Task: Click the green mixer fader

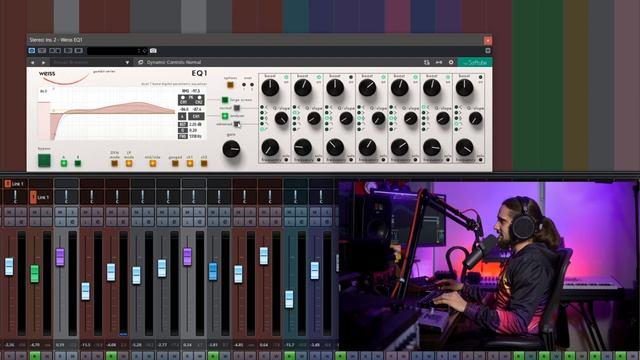Action: pos(35,273)
